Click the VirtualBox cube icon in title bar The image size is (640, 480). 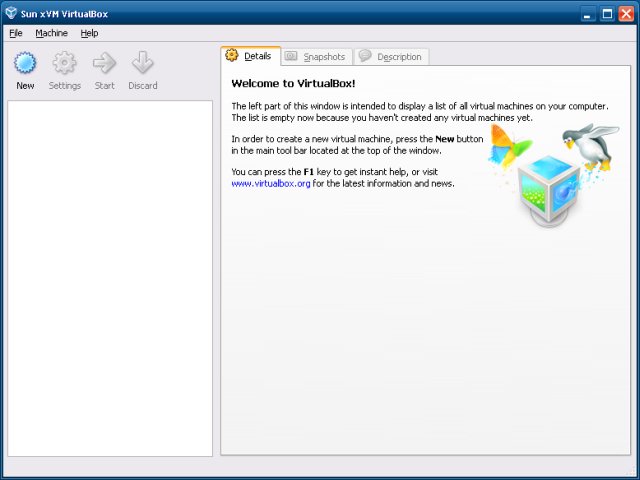[x=11, y=13]
